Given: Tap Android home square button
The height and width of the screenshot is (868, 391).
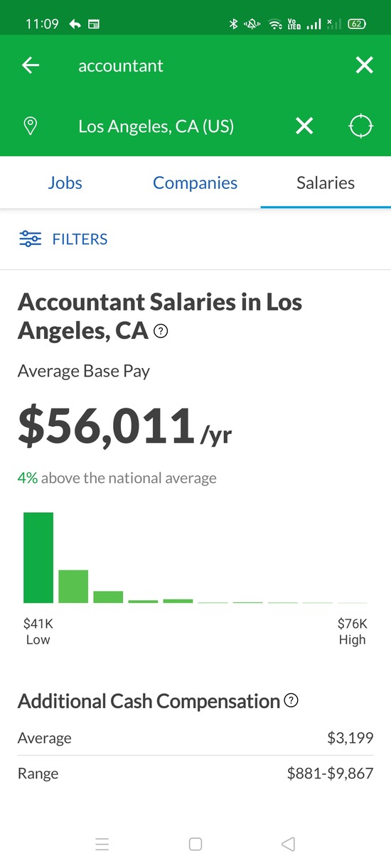Looking at the screenshot, I should pos(195,844).
